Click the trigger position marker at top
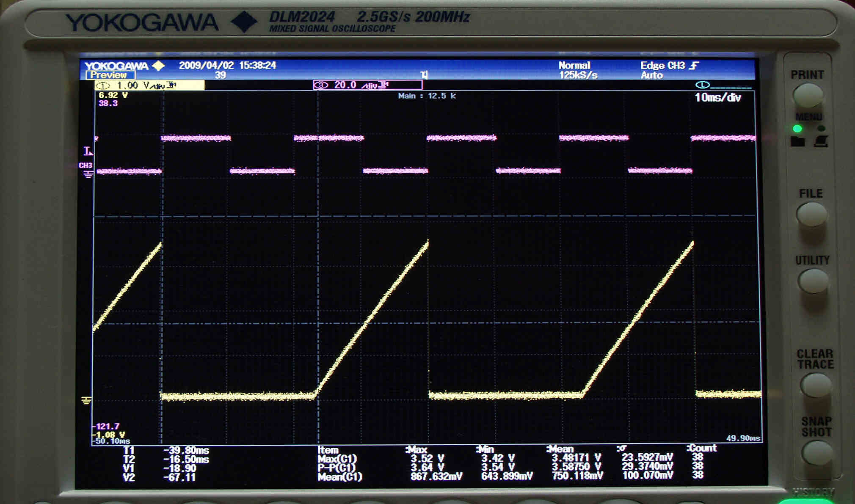Screen dimensions: 855x504 coord(424,75)
